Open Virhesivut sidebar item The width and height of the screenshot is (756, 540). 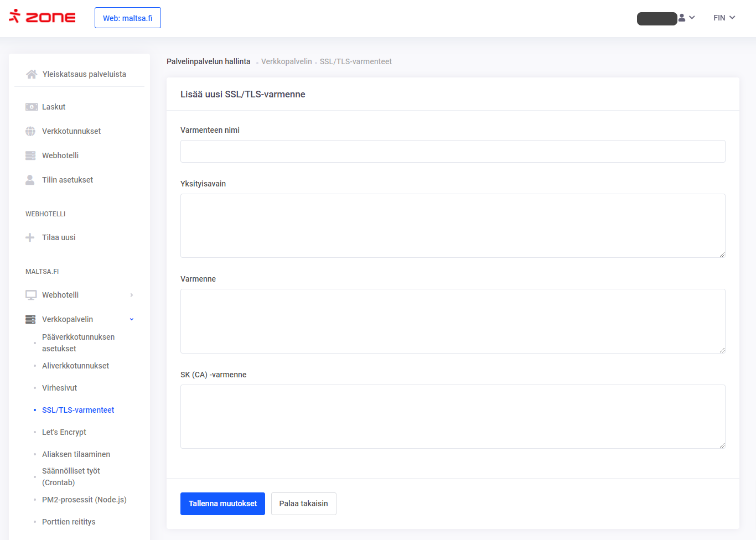pyautogui.click(x=59, y=388)
